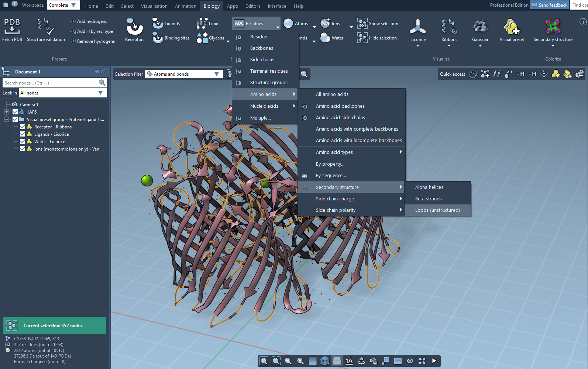
Task: Click the Water selection icon
Action: (325, 38)
